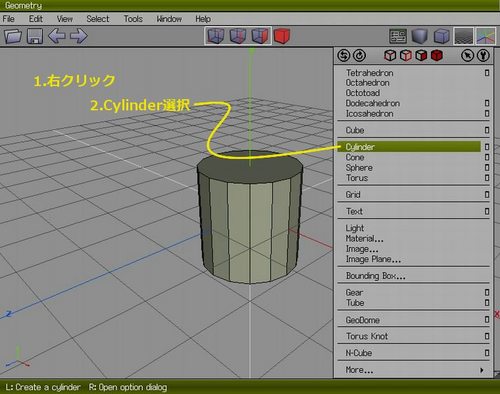The image size is (500, 394).
Task: Choose the Sphere menu entry
Action: (359, 167)
